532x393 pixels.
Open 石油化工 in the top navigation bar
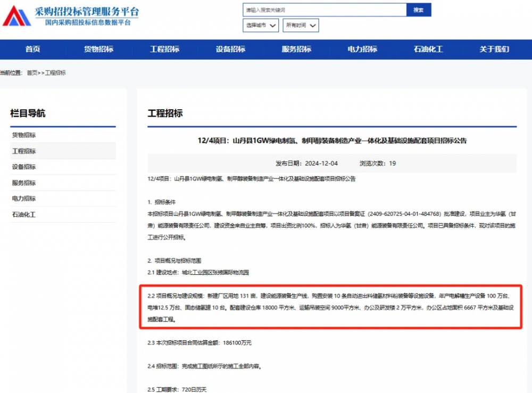pyautogui.click(x=428, y=49)
